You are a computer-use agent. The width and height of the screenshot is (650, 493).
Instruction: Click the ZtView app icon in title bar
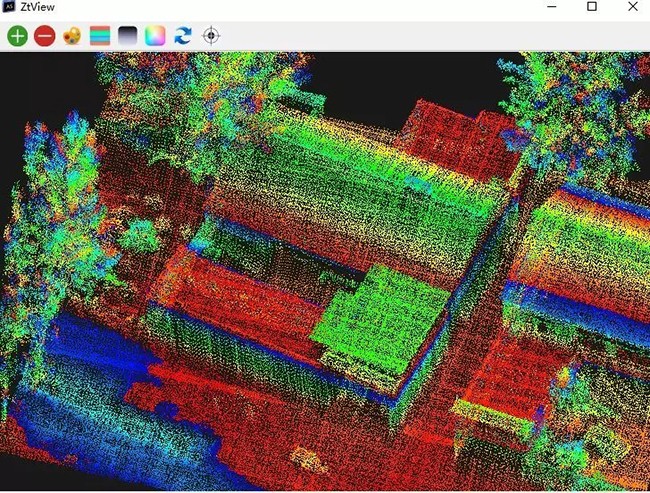click(x=9, y=7)
